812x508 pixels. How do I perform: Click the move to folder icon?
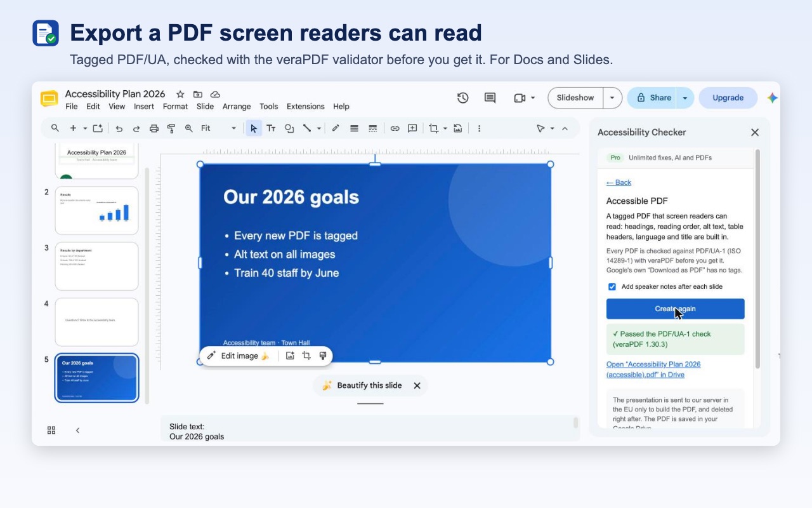click(198, 94)
